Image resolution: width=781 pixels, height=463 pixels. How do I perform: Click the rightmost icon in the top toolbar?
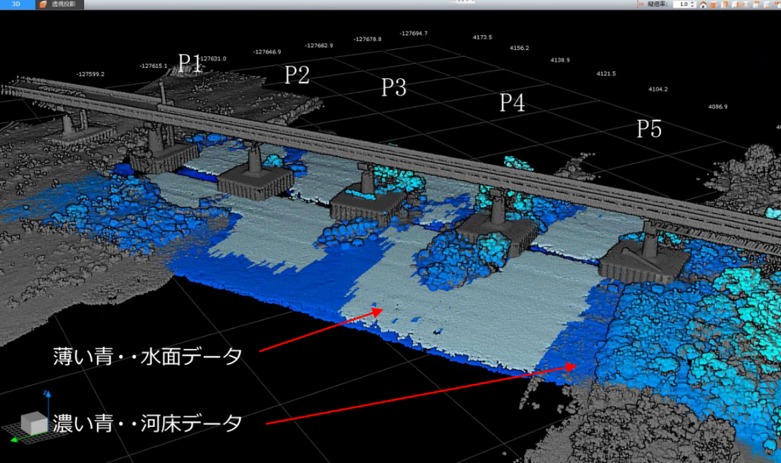tap(775, 4)
